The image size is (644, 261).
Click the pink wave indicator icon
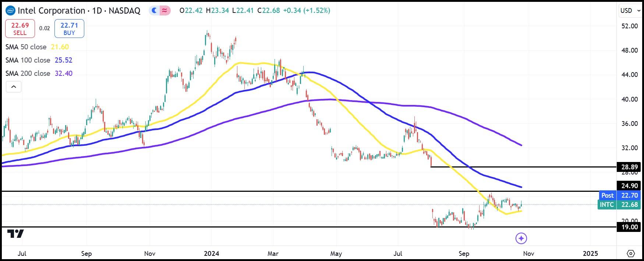pyautogui.click(x=164, y=11)
